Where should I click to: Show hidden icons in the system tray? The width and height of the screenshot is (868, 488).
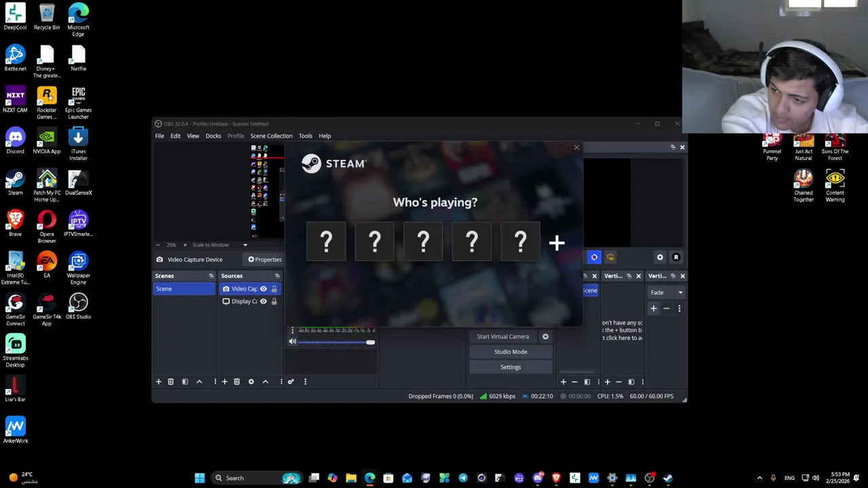pos(759,478)
